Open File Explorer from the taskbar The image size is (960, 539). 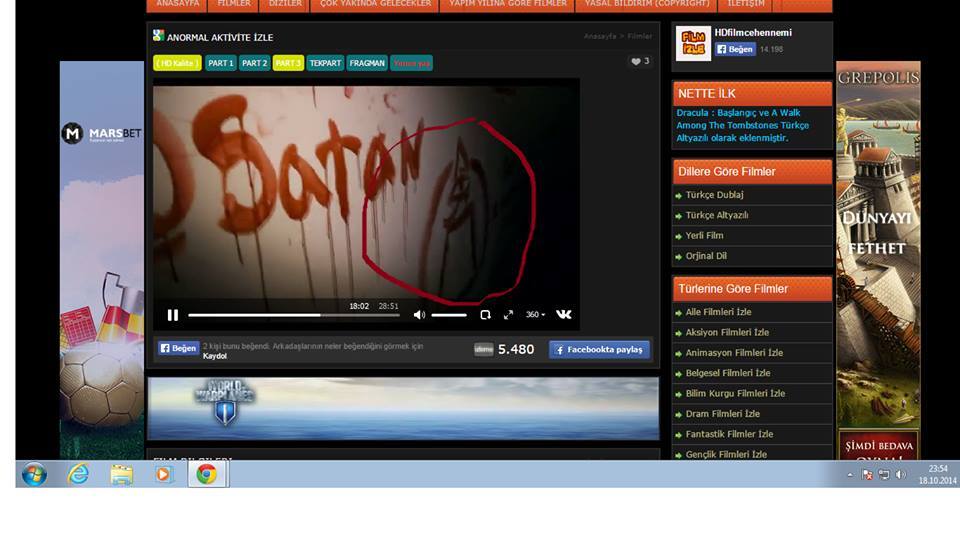click(121, 474)
